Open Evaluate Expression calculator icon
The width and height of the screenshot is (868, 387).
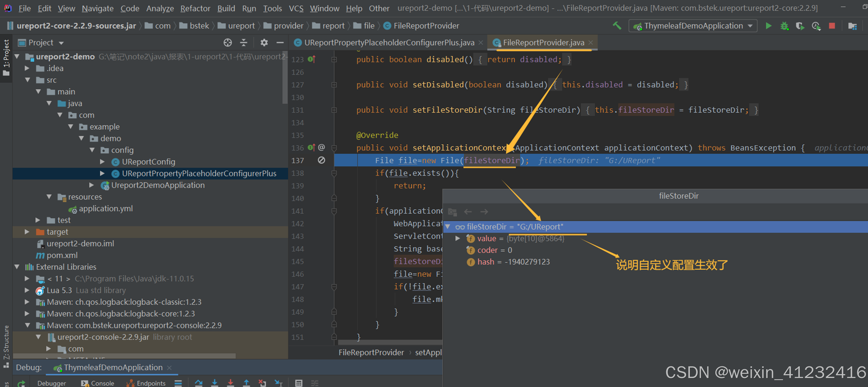click(298, 383)
